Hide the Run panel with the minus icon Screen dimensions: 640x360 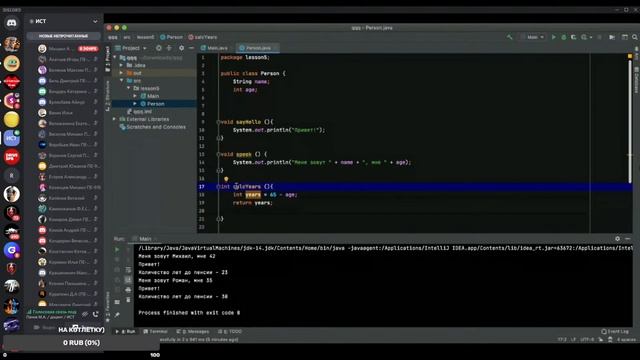[x=628, y=239]
